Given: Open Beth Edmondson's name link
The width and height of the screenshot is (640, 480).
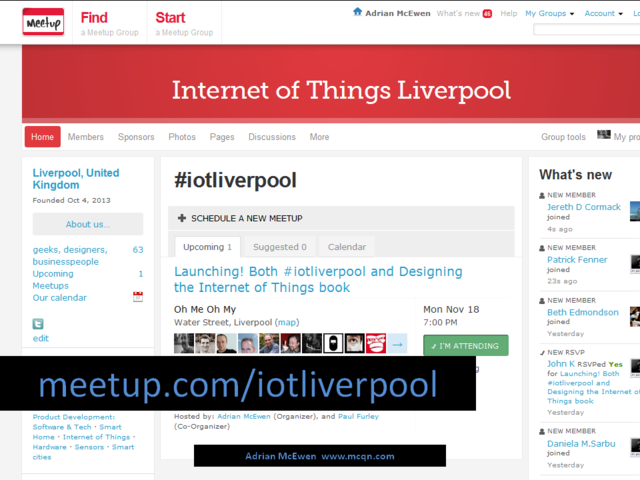Looking at the screenshot, I should point(583,312).
